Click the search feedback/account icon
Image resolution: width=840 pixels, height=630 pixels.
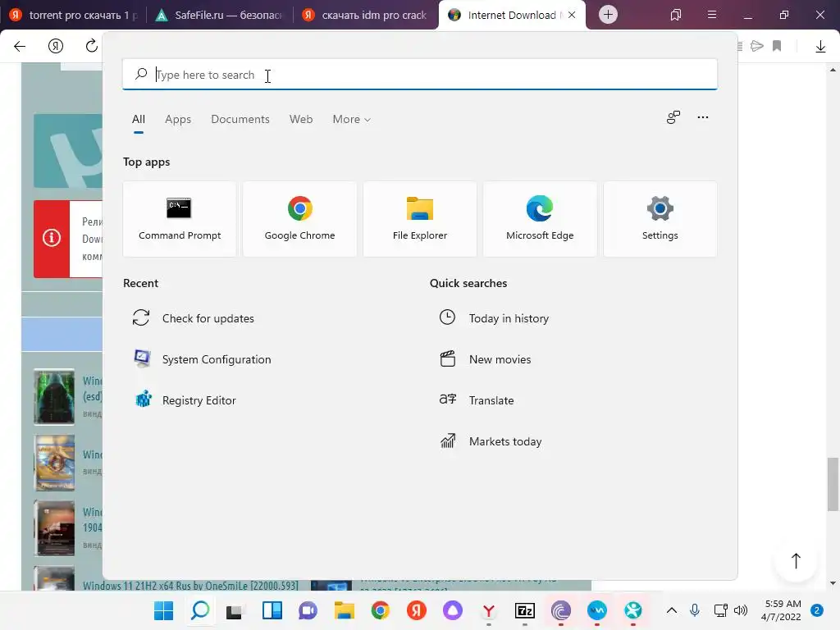point(673,117)
